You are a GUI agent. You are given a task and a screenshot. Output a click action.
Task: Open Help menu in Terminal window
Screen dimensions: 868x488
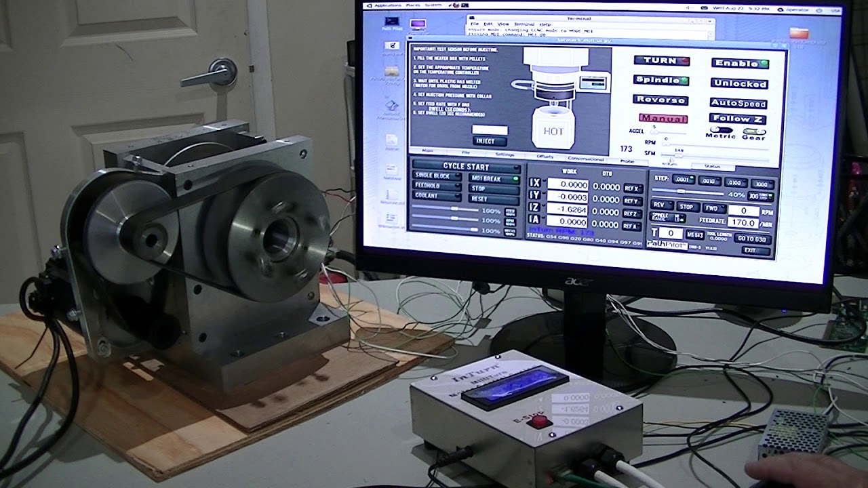545,25
